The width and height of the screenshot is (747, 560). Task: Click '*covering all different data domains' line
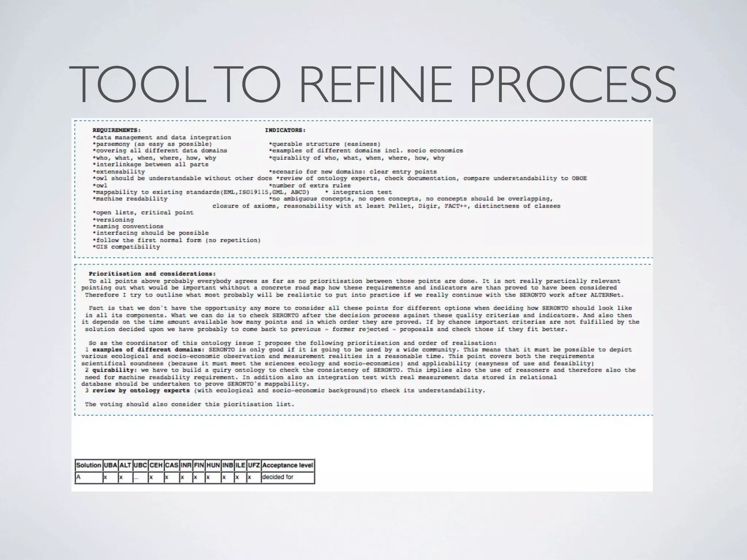pos(160,151)
